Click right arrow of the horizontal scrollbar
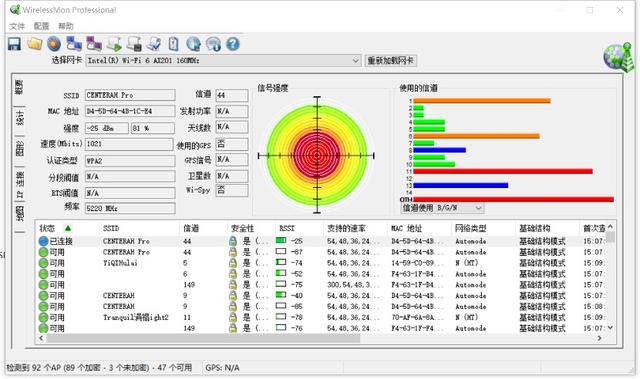This screenshot has height=379, width=640. [599, 338]
